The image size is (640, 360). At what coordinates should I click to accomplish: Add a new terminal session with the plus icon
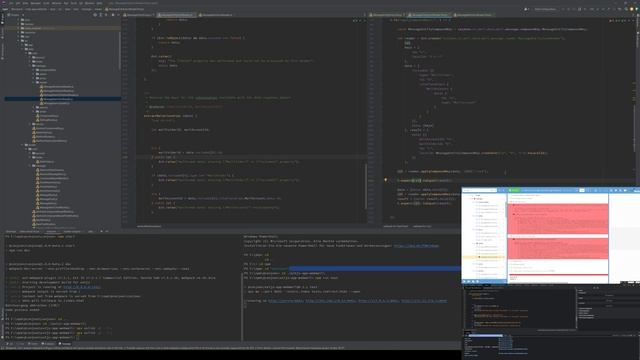tap(101, 231)
